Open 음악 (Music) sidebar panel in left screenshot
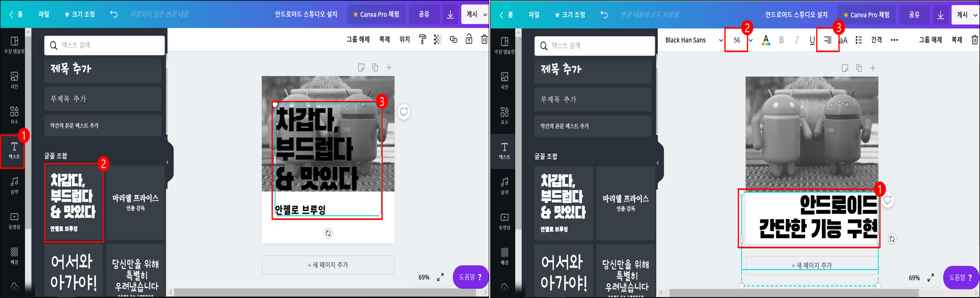Screen dimensions: 980x298 tap(14, 185)
